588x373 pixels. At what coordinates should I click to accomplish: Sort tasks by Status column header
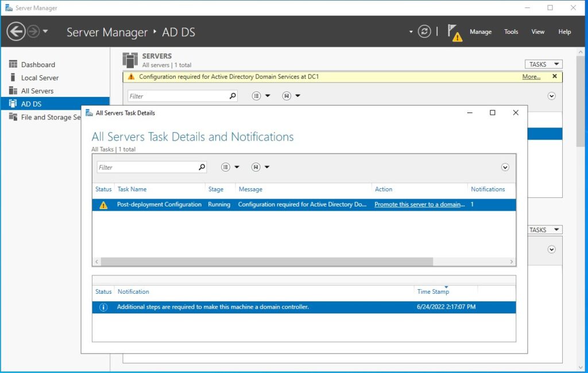[x=103, y=189]
